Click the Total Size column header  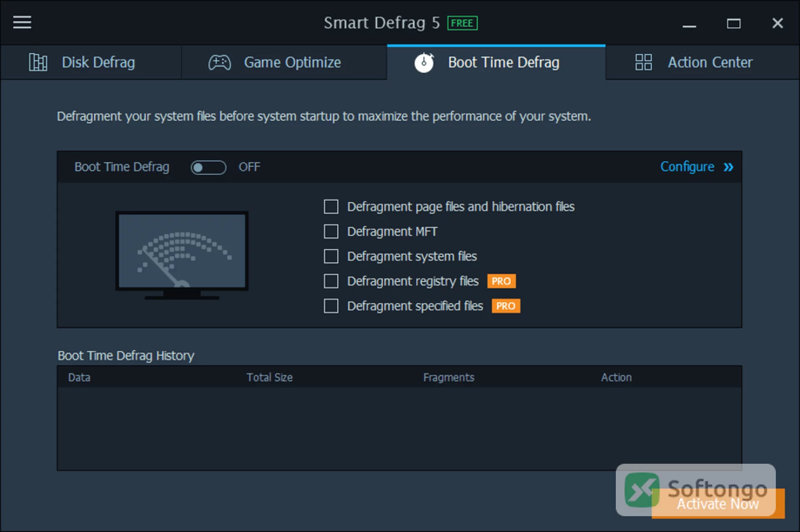click(270, 378)
